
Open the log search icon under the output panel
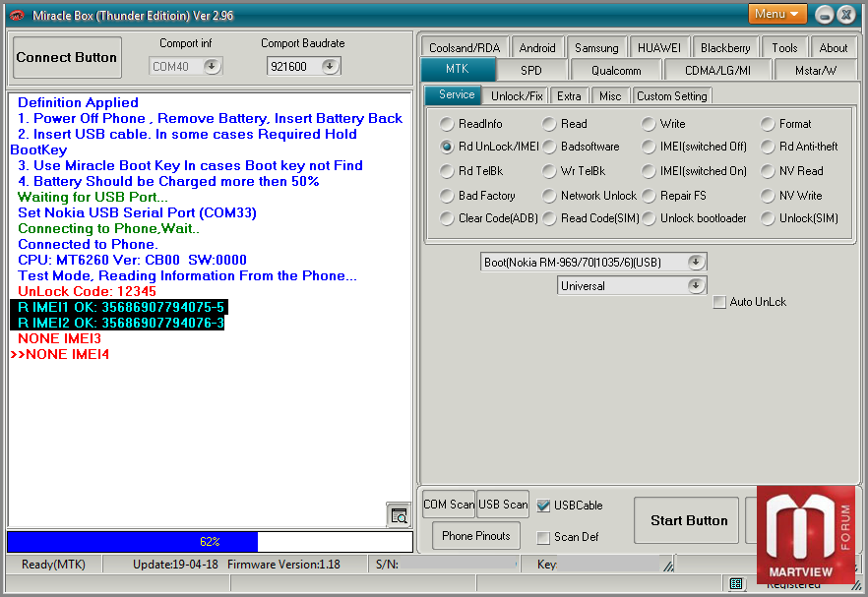[399, 515]
